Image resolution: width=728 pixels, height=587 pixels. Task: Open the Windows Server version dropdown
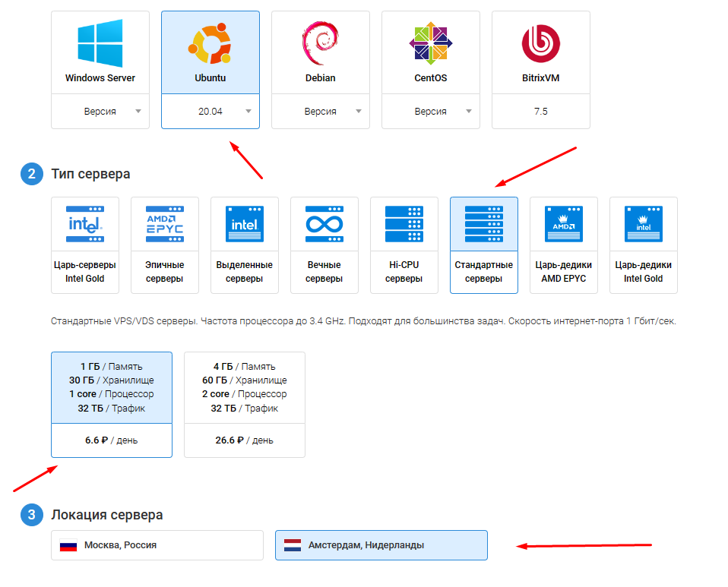pos(100,112)
